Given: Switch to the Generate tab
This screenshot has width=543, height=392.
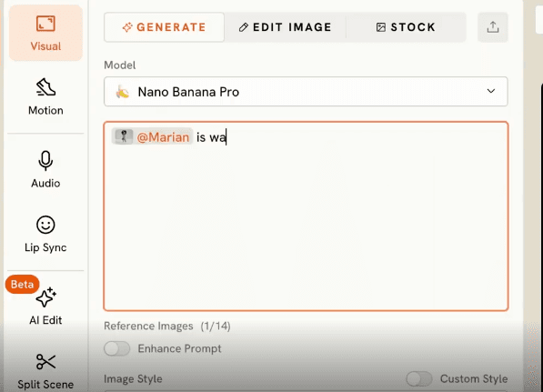Looking at the screenshot, I should coord(164,27).
